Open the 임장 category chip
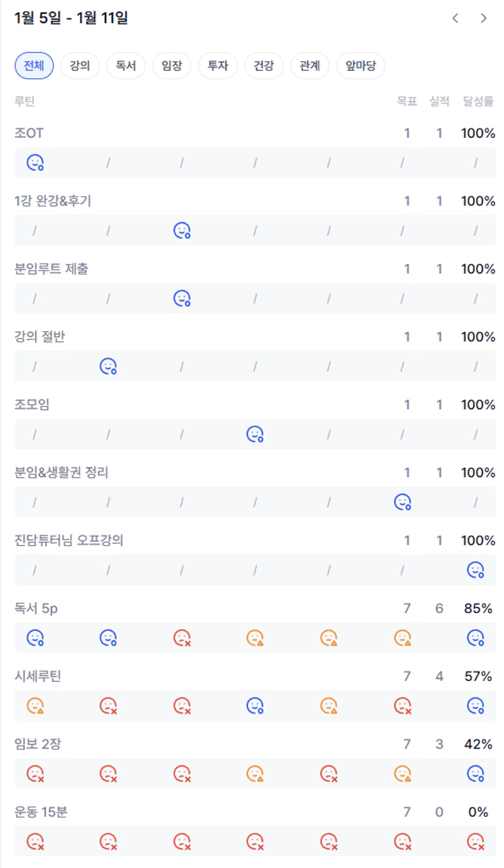Viewport: 504px width, 868px height. pyautogui.click(x=172, y=66)
